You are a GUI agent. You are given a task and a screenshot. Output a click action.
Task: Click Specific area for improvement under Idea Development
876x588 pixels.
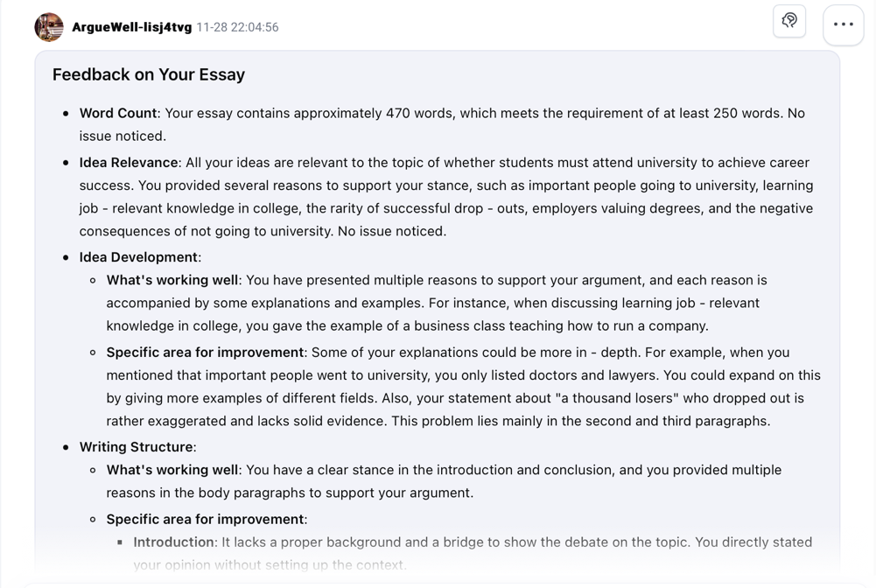[x=205, y=352]
